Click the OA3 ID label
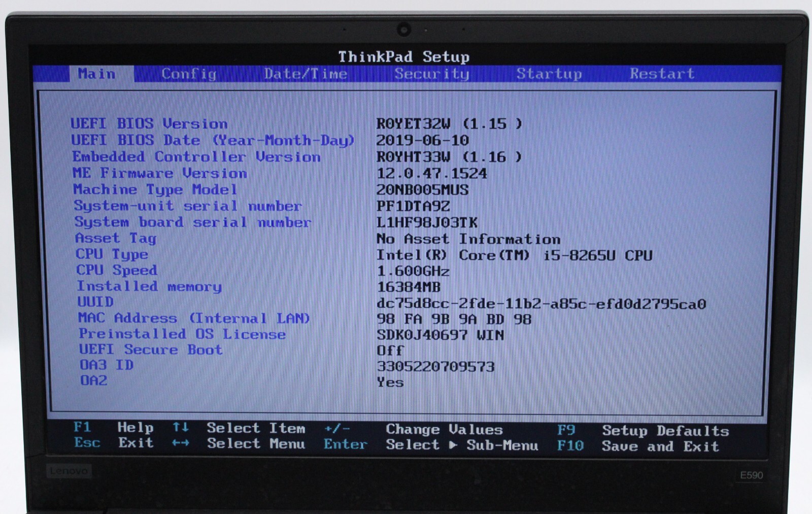The height and width of the screenshot is (514, 812). [107, 365]
